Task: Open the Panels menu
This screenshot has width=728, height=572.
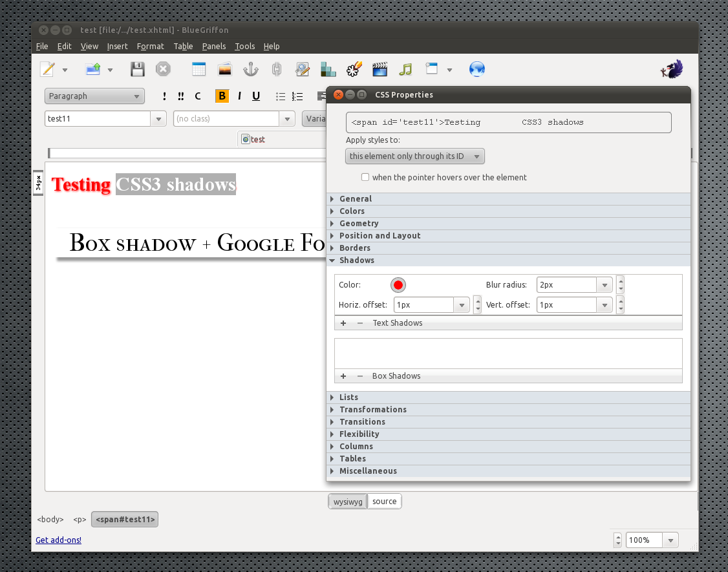Action: point(213,46)
